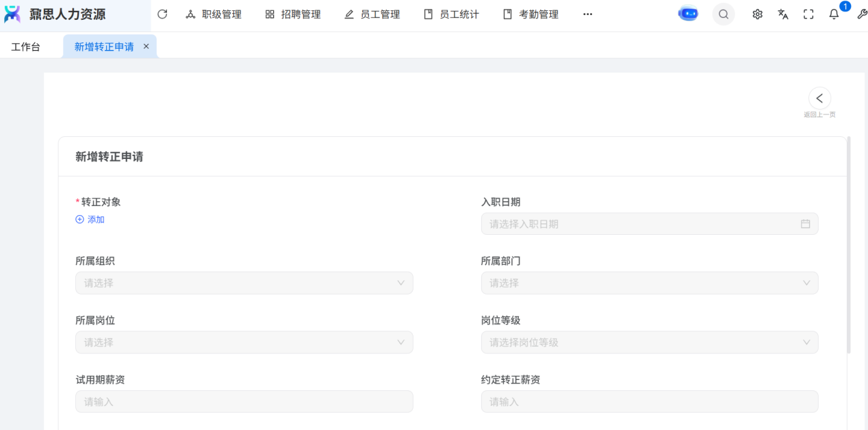Click the 入职日期 date picker field

click(x=649, y=224)
